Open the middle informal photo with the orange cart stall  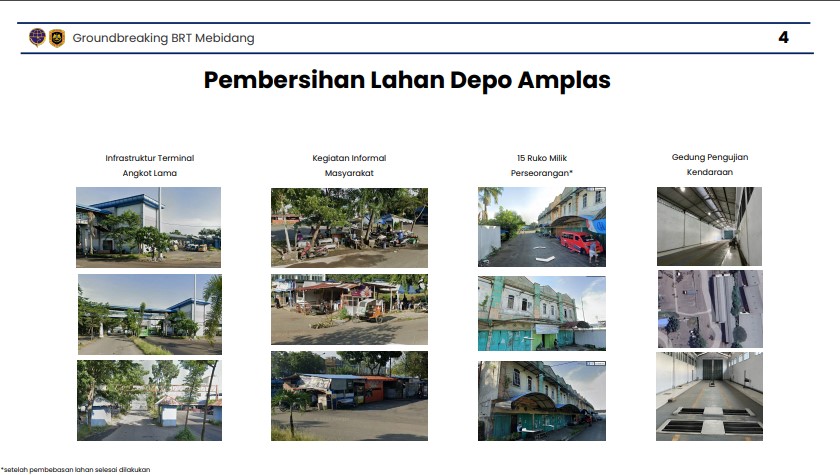coord(349,310)
